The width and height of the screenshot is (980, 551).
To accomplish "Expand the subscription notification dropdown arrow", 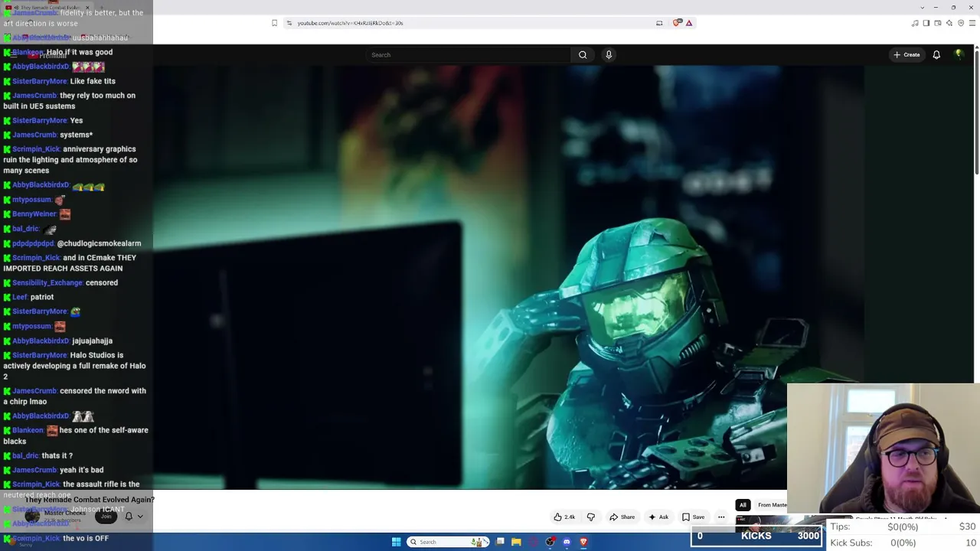I will tap(140, 517).
